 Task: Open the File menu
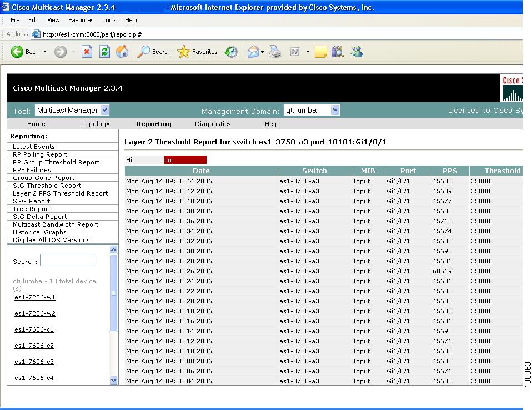tap(15, 20)
